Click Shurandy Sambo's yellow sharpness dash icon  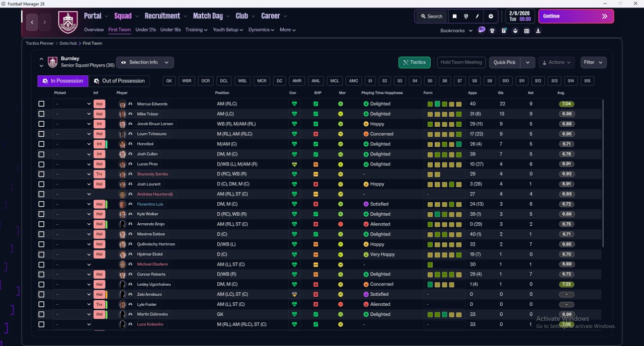315,174
